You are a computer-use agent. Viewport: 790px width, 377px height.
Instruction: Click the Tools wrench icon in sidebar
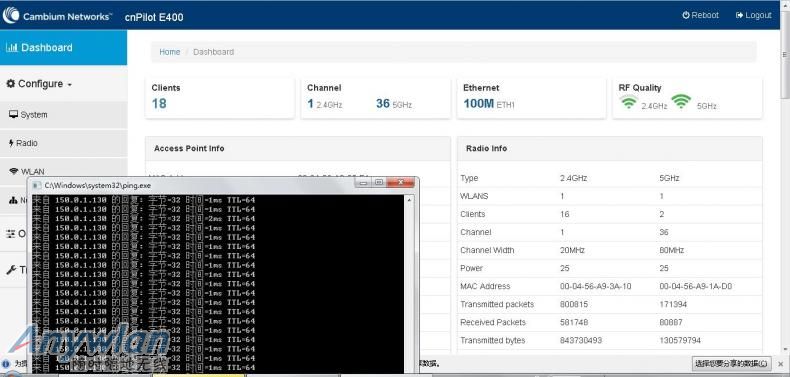(x=11, y=270)
